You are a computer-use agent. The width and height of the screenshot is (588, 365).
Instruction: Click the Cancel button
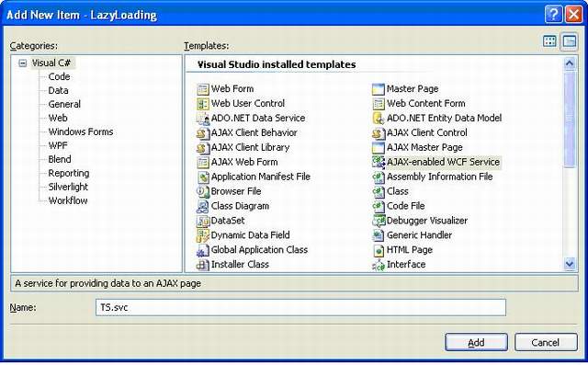(x=546, y=342)
